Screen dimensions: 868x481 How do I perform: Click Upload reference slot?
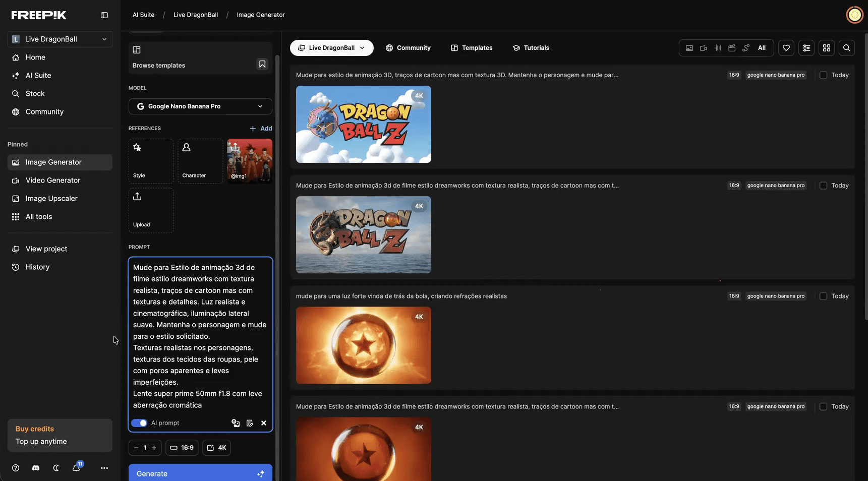coord(151,210)
